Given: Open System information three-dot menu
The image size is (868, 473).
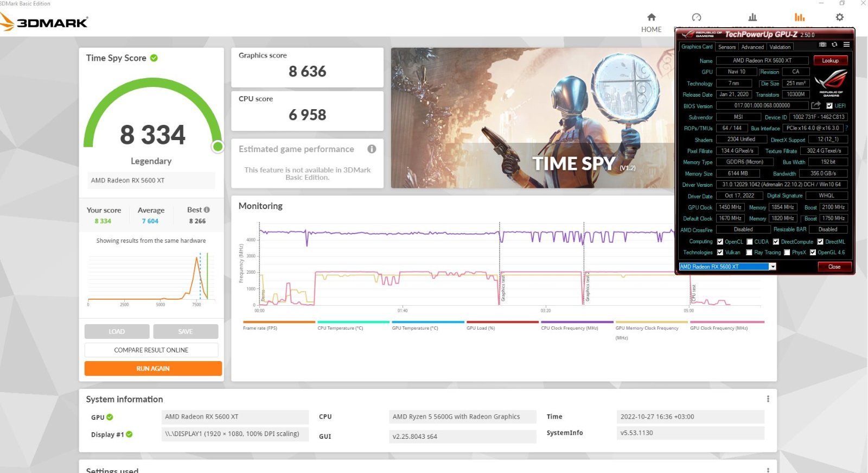Looking at the screenshot, I should [768, 399].
